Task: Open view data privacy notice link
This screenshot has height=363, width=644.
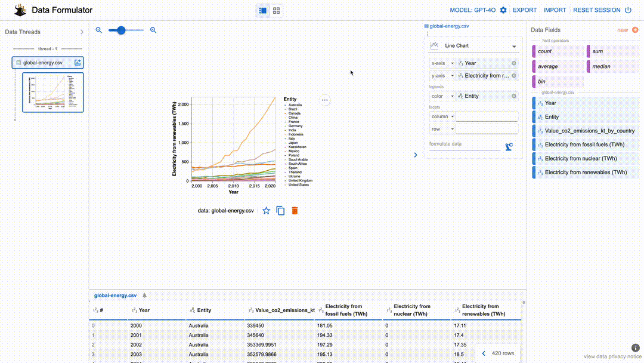Action: click(612, 356)
